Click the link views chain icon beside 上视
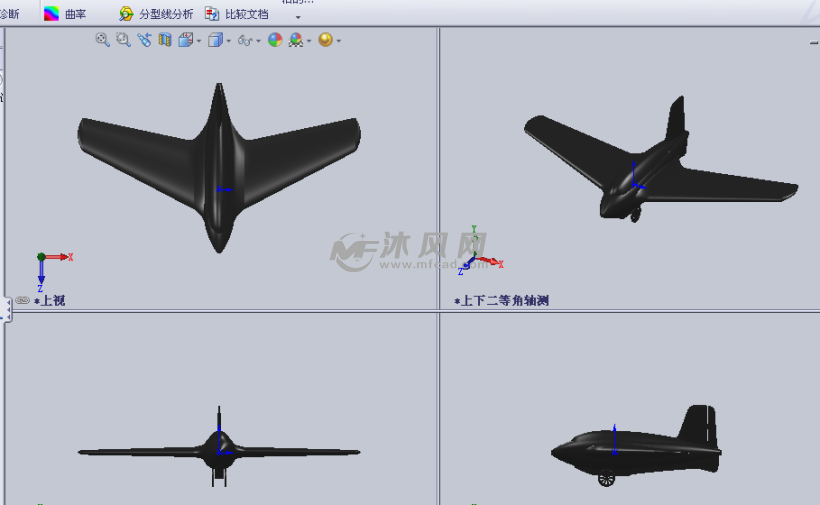Viewport: 820px width, 505px height. [22, 300]
